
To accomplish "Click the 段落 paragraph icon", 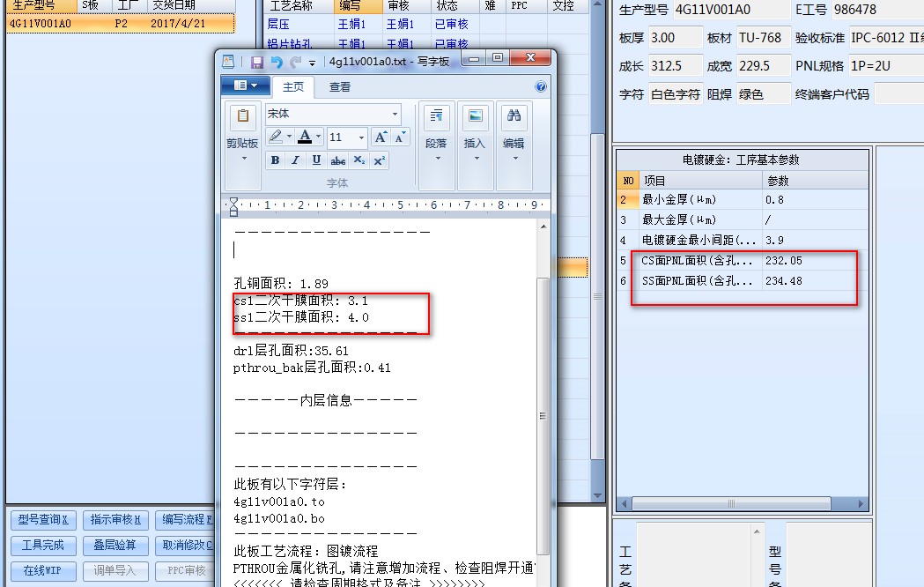I will click(x=437, y=116).
